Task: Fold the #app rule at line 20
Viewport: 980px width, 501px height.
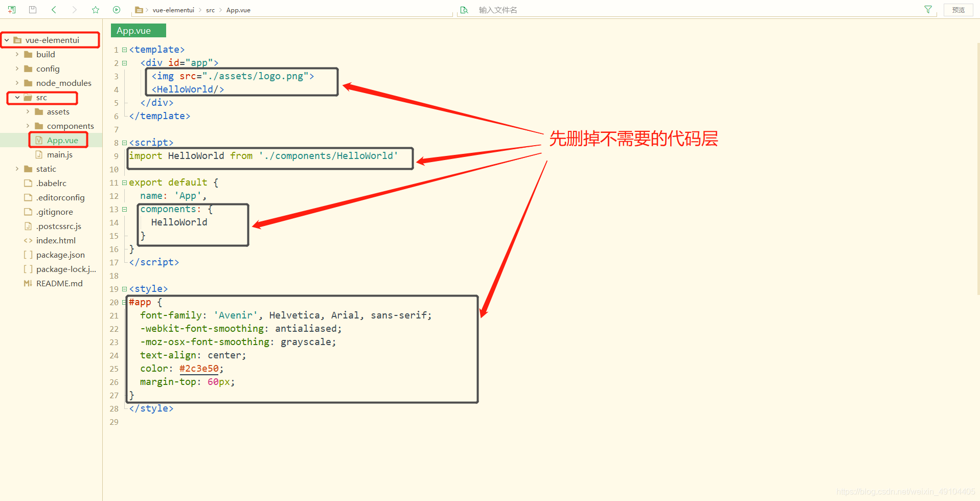Action: tap(124, 302)
